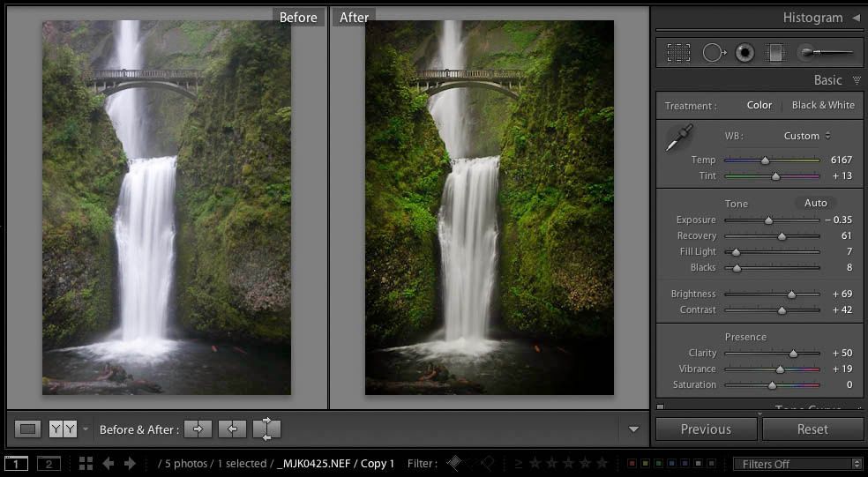Select the Red Eye Correction tool
868x477 pixels.
point(745,53)
